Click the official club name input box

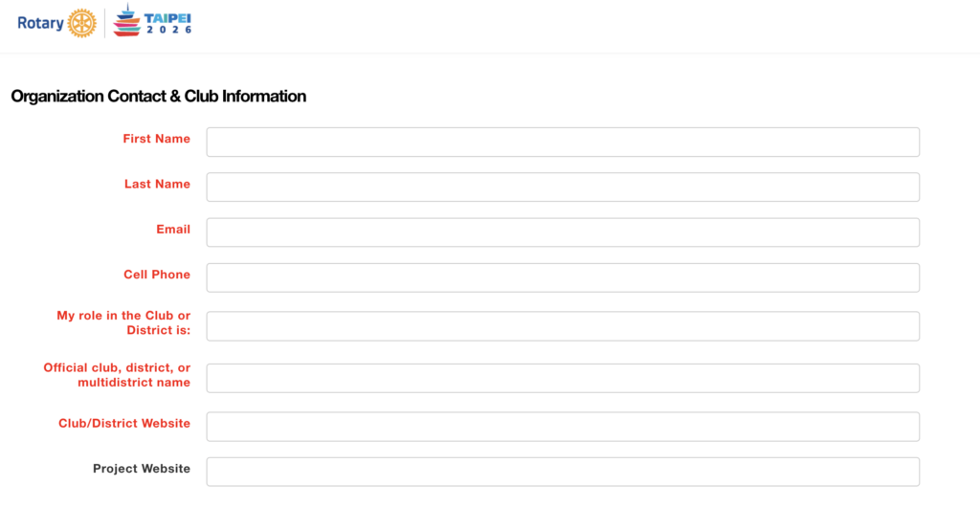563,378
